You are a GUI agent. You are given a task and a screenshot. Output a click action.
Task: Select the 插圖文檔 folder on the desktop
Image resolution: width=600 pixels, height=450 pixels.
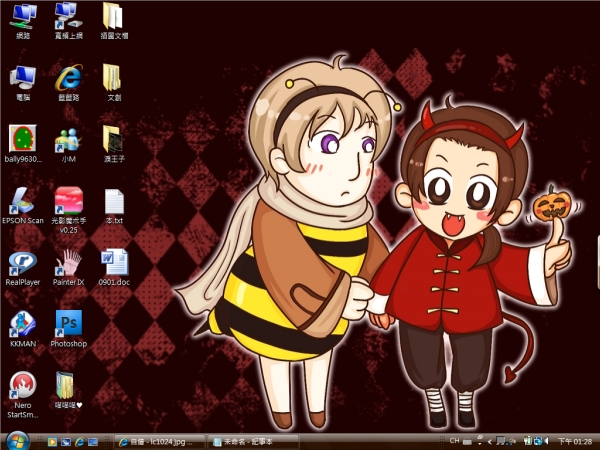click(114, 21)
